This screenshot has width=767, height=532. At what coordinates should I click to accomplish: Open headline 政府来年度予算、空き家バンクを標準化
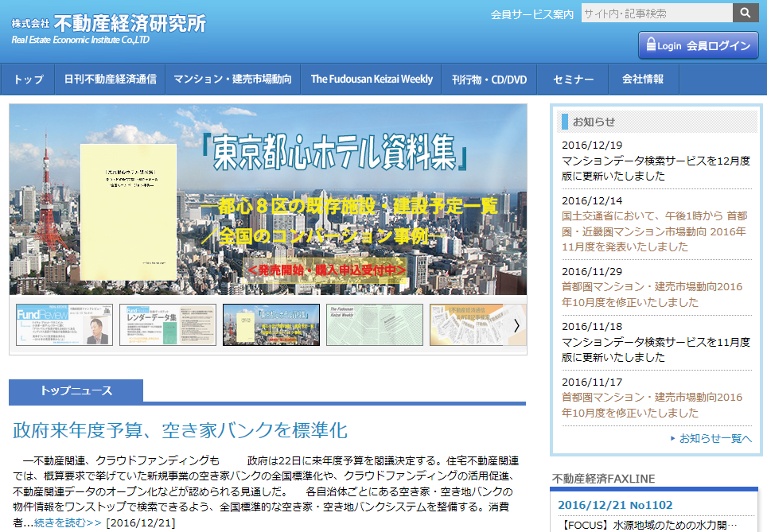coord(181,431)
